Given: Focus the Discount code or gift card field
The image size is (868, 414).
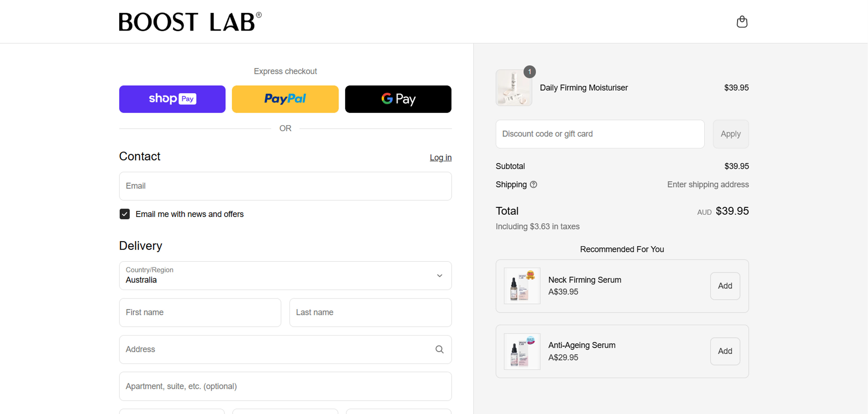Looking at the screenshot, I should [x=600, y=134].
